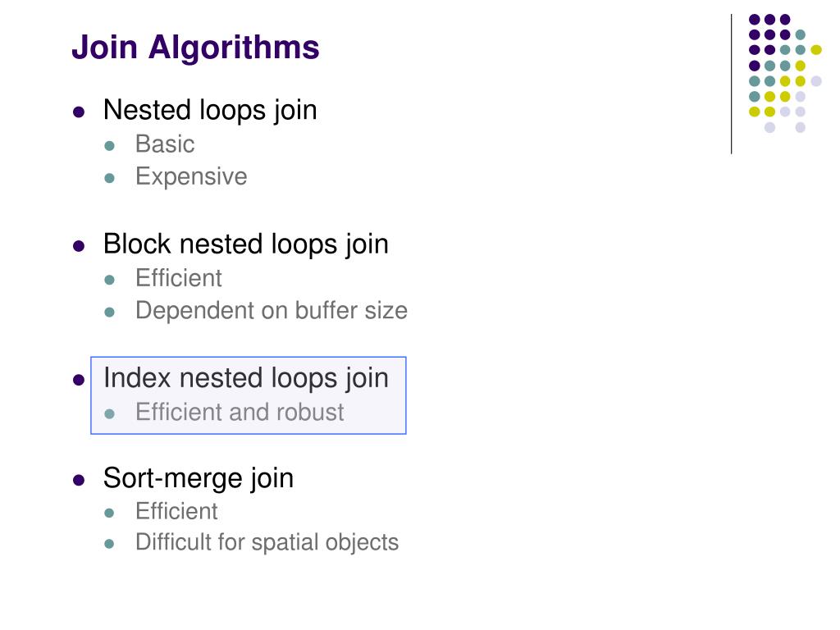Select the Nested loops join heading
Viewport: 840px width, 630px height.
[210, 111]
